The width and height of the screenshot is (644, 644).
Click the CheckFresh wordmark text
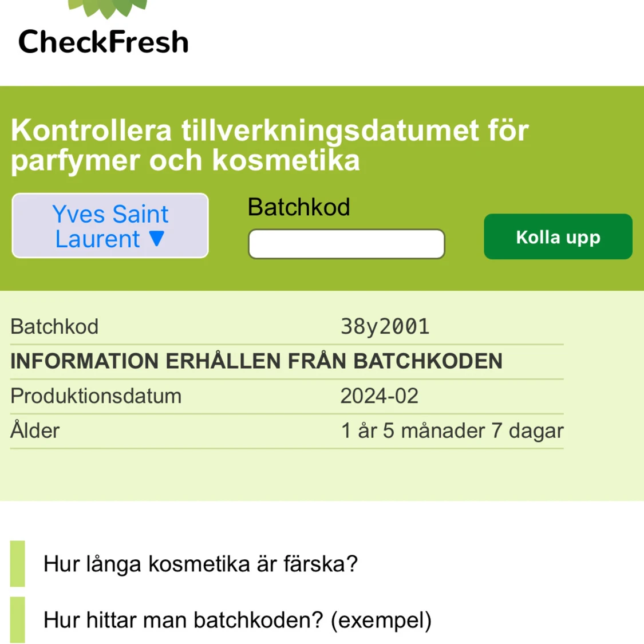coord(104,42)
